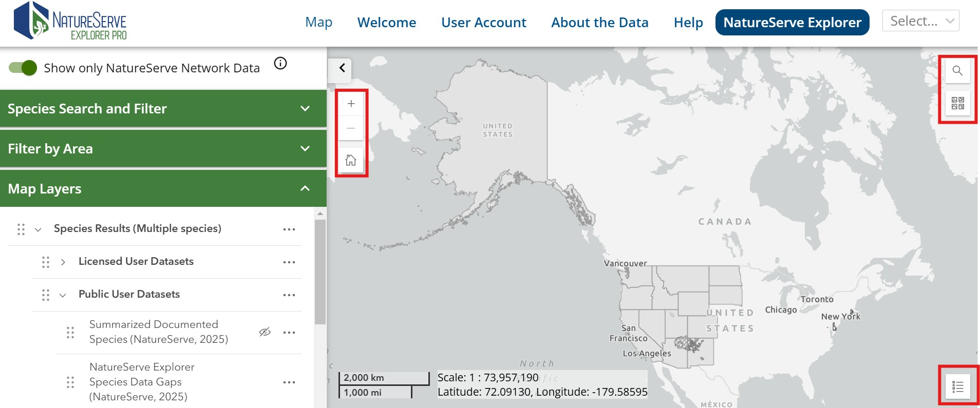Select NatureServe Explorer Species Data Gaps layer
This screenshot has width=980, height=408.
(142, 382)
